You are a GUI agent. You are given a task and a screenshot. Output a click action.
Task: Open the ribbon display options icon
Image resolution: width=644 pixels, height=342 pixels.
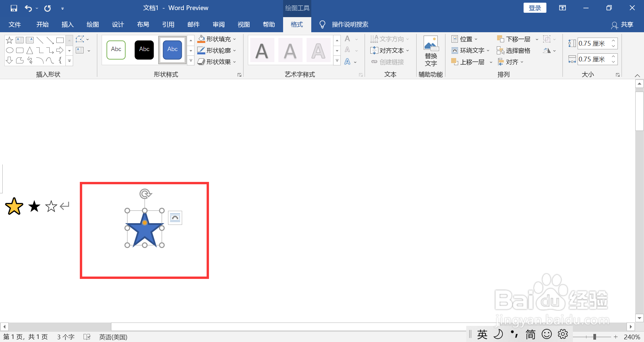(x=562, y=8)
